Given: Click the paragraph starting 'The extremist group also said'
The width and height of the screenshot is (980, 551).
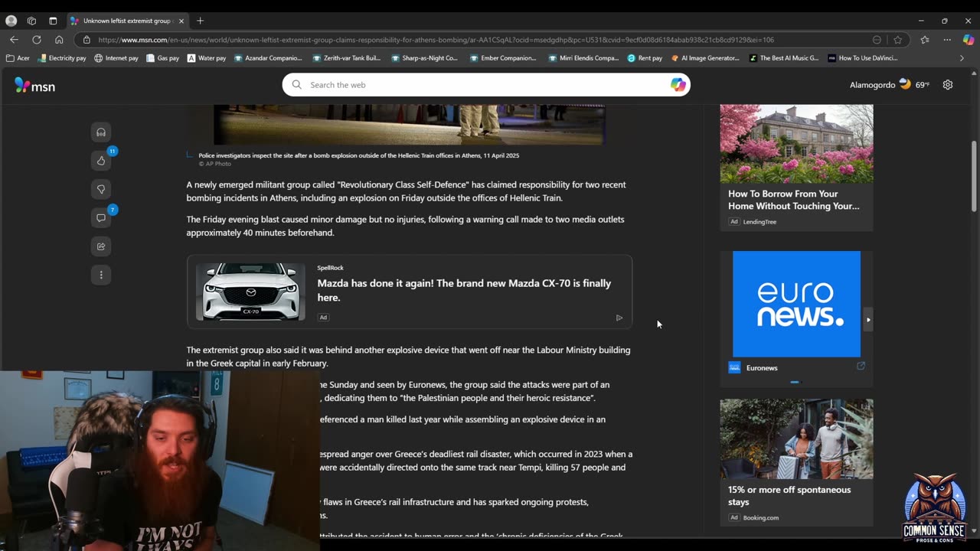Looking at the screenshot, I should pyautogui.click(x=408, y=357).
